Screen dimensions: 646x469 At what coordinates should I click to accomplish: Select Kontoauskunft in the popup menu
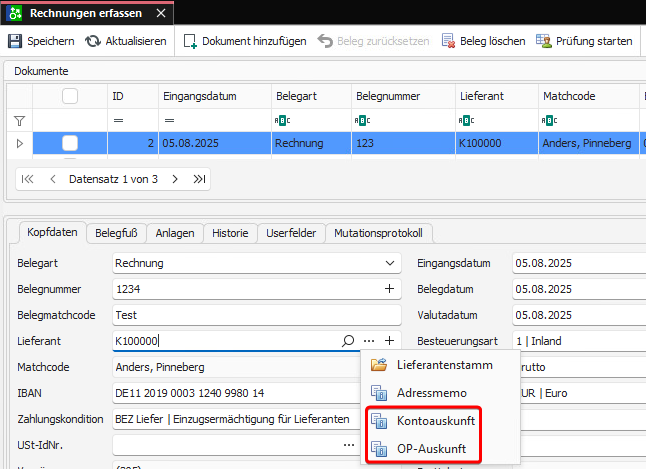[435, 421]
